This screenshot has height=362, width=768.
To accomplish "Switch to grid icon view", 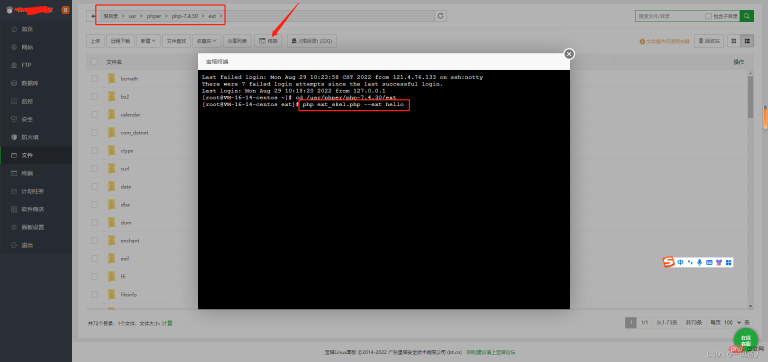I will point(734,41).
